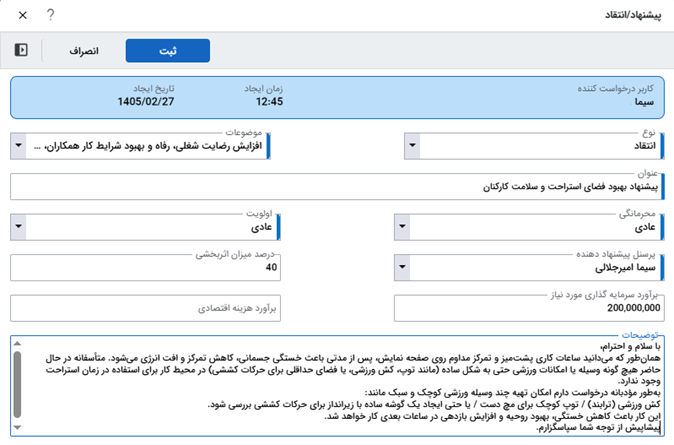Click the سیما امیرجلالی personnel value
Viewport: 674px width, 445px height.
(625, 268)
